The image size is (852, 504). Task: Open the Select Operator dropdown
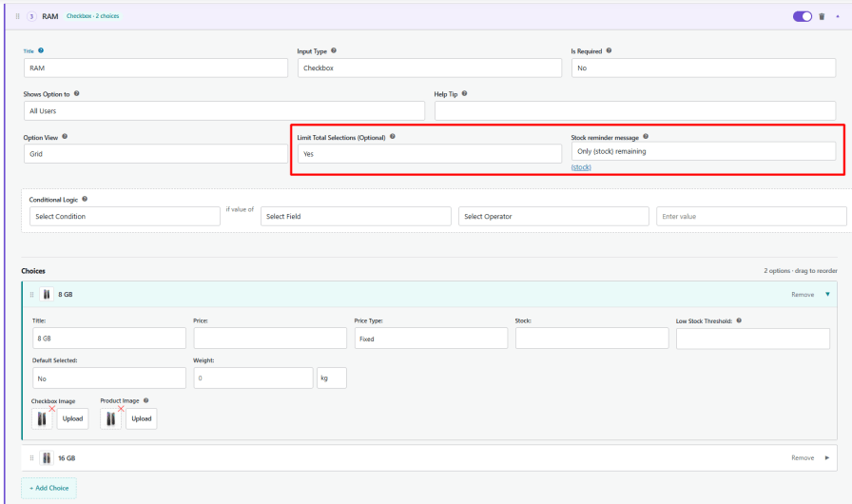tap(553, 216)
